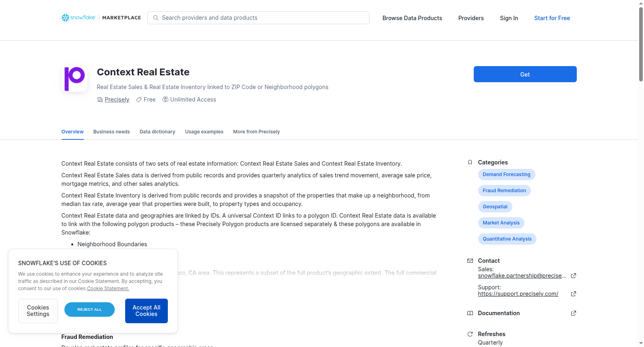644x347 pixels.
Task: Select the Demand Forecasting category chip
Action: (506, 175)
